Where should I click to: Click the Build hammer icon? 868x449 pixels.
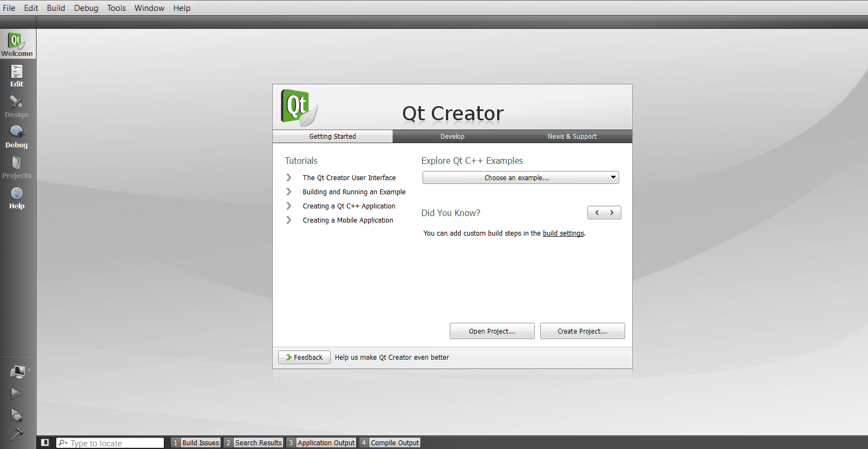17,434
